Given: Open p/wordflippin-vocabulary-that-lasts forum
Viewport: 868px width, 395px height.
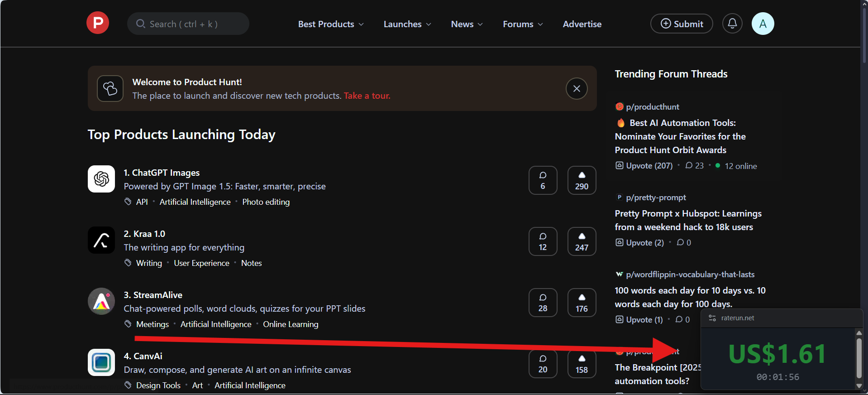Looking at the screenshot, I should click(x=690, y=275).
